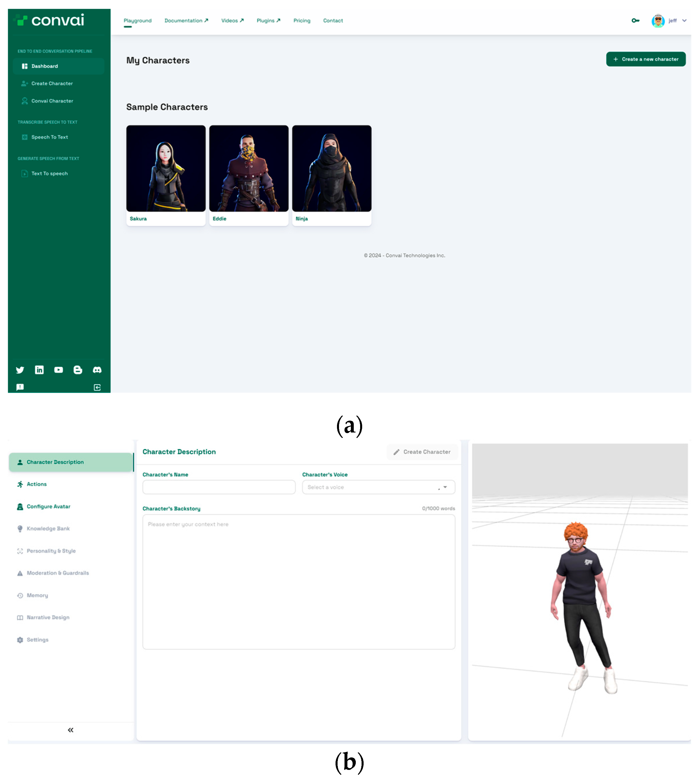The image size is (700, 780).
Task: Focus the Character's Name input field
Action: click(x=219, y=487)
